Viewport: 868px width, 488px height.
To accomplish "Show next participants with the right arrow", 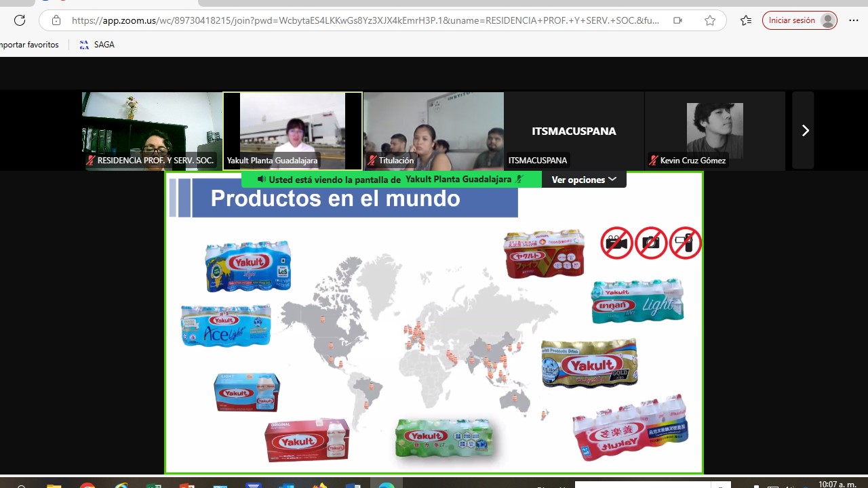I will (804, 131).
